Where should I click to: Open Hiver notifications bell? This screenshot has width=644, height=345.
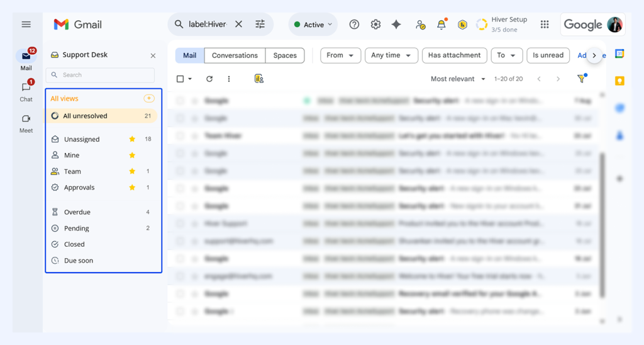point(441,25)
